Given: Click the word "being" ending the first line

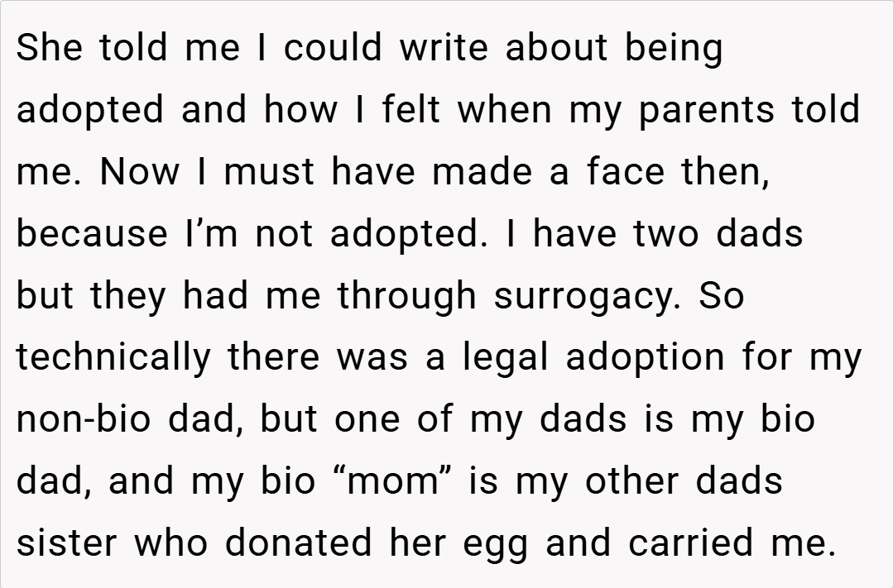Looking at the screenshot, I should pos(673,49).
